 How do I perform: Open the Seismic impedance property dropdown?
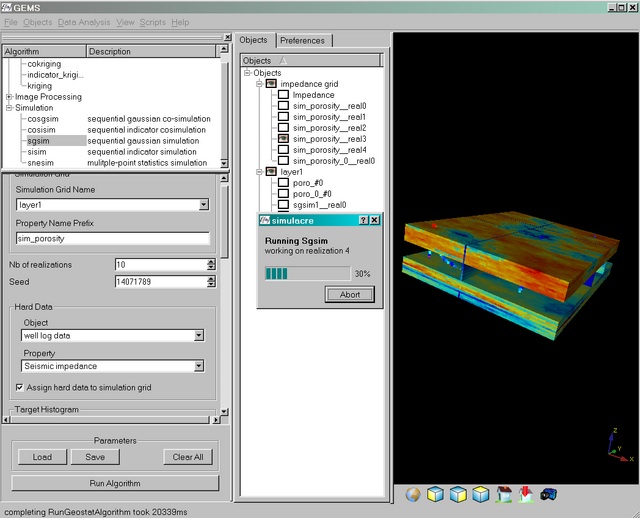click(x=200, y=367)
